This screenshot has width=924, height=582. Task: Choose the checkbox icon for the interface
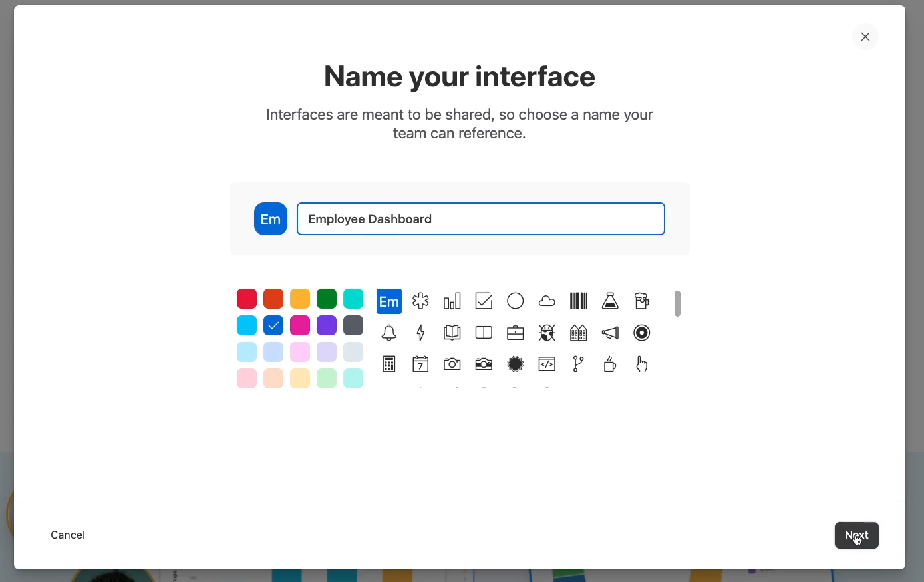484,301
